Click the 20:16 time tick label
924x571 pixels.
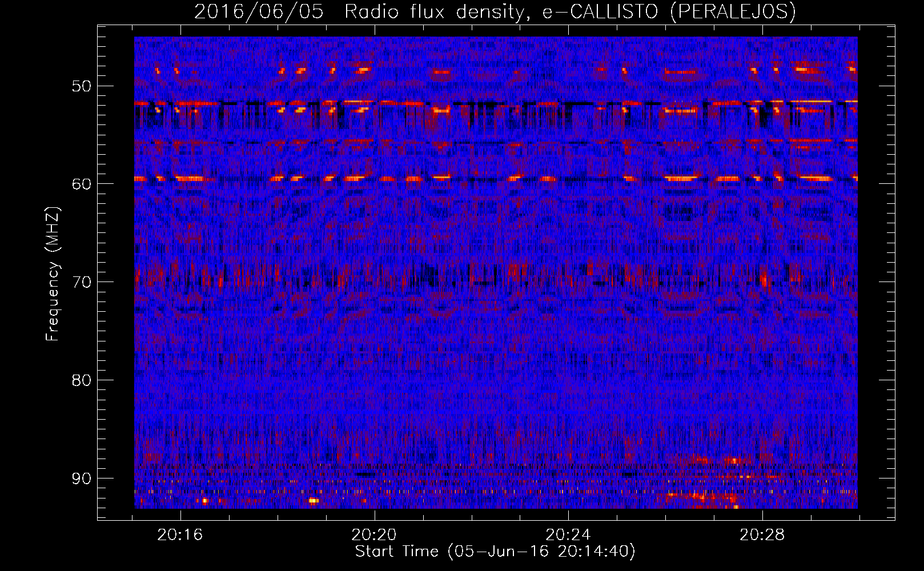180,535
